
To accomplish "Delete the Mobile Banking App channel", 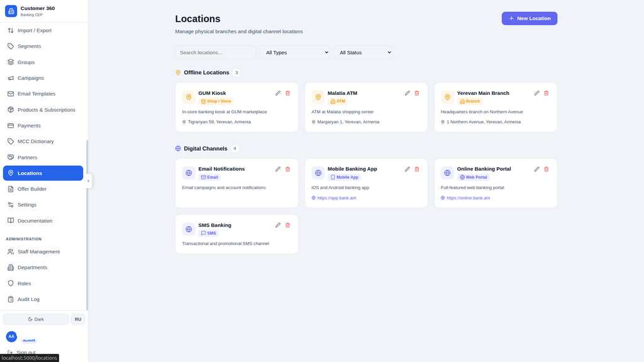I will point(417,169).
